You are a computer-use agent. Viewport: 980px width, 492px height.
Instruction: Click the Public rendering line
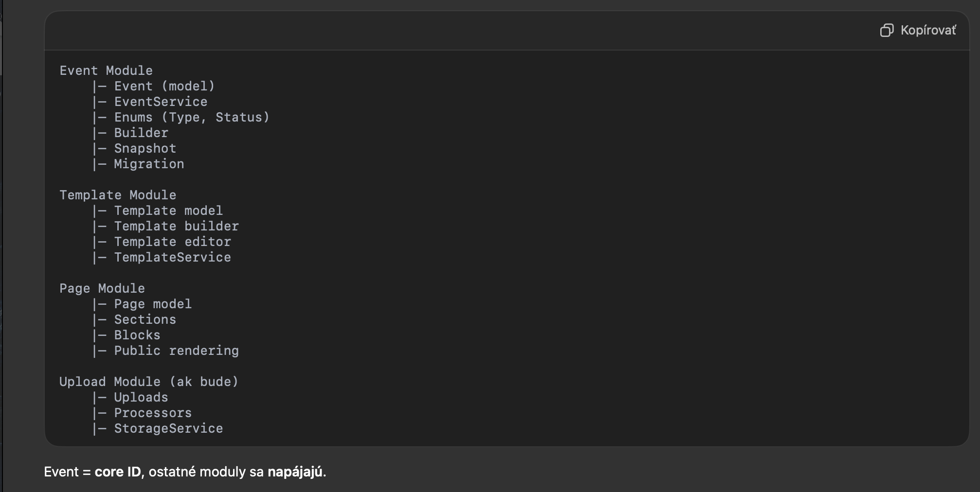(x=176, y=351)
